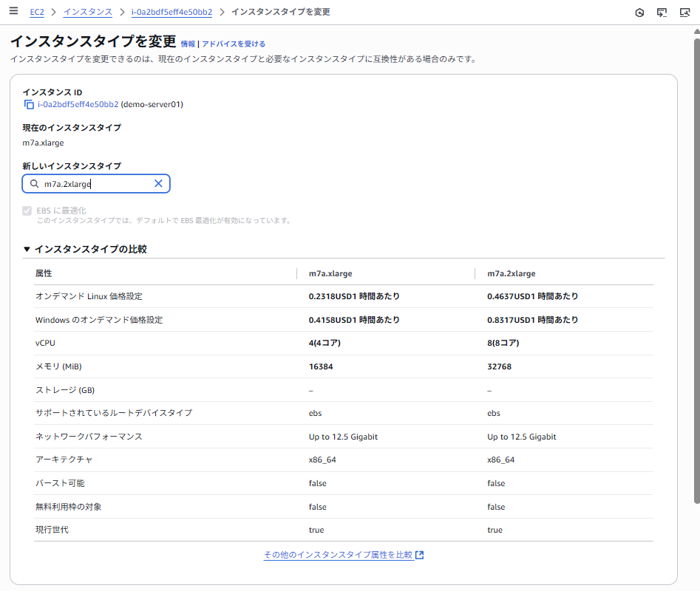Viewport: 700px width, 591px height.
Task: Open instance ID link under インスタンス ID
Action: [x=78, y=104]
